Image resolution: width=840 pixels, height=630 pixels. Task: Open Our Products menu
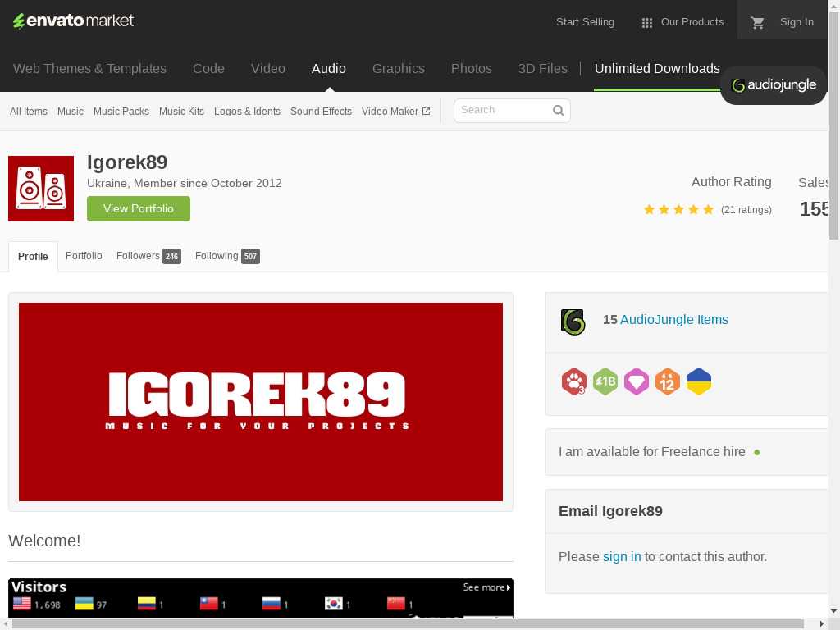pos(682,22)
